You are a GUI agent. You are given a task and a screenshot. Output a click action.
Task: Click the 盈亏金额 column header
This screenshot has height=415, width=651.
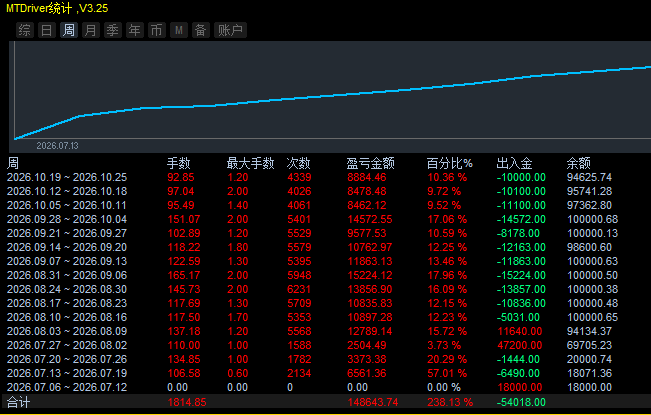tap(370, 163)
